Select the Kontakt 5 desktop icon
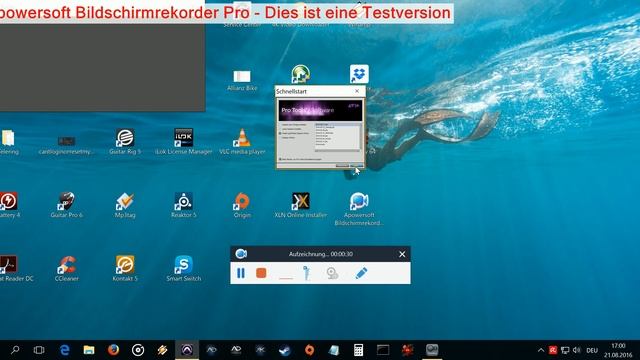Image resolution: width=640 pixels, height=360 pixels. click(125, 268)
